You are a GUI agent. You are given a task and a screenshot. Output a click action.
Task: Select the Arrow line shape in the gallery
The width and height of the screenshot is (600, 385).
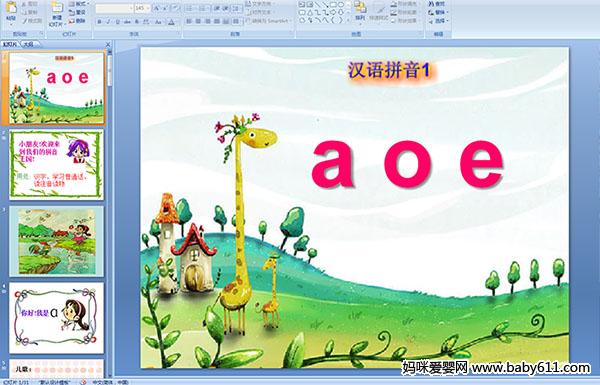[x=325, y=5]
